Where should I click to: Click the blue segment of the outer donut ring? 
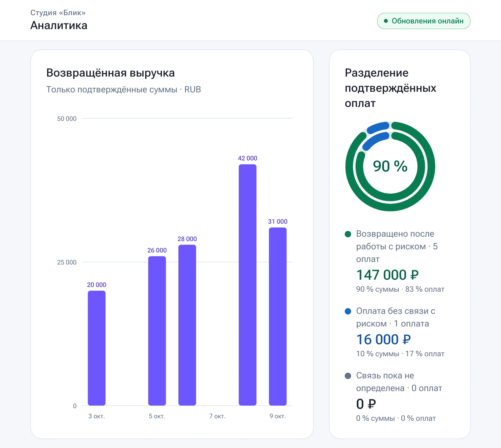click(378, 127)
